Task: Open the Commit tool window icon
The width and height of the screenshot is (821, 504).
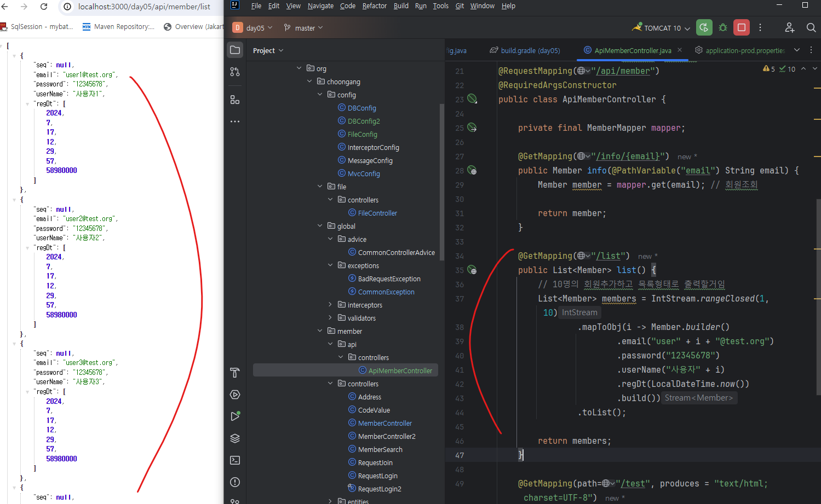Action: pyautogui.click(x=235, y=72)
